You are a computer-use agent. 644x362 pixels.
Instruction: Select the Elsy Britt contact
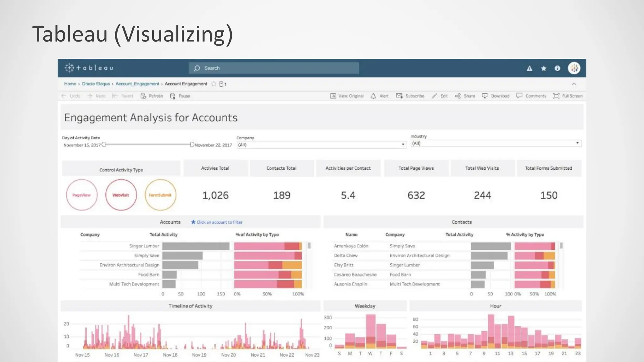(x=344, y=265)
